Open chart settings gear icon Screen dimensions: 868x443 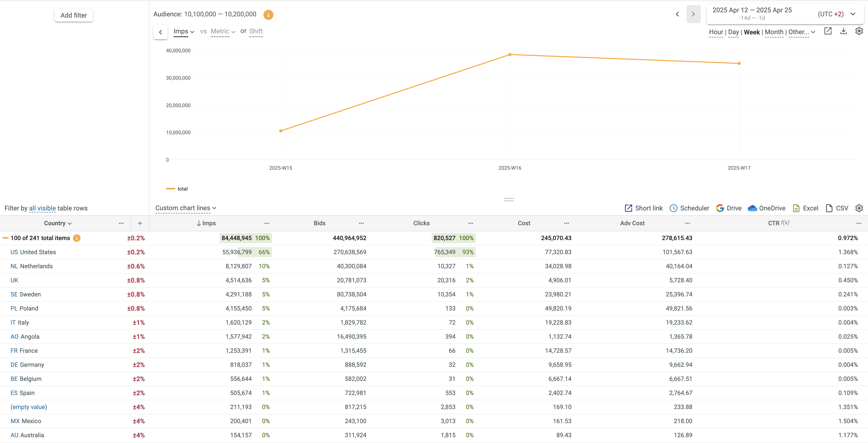click(859, 31)
